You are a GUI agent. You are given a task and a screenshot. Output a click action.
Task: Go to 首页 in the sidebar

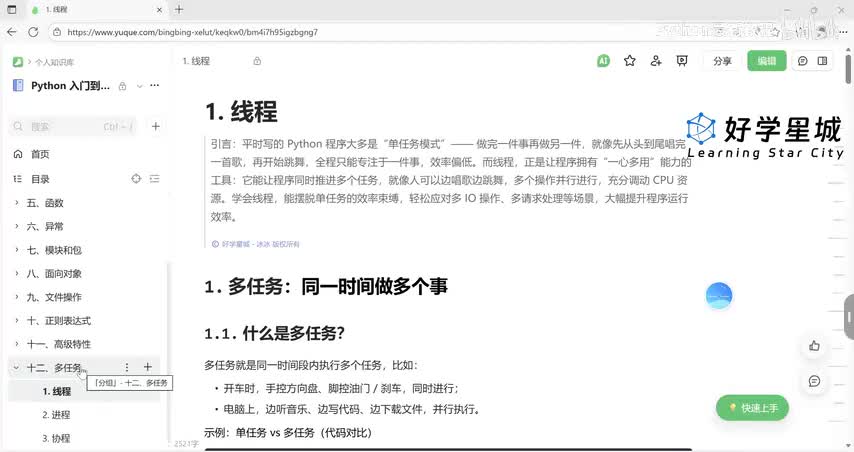pyautogui.click(x=40, y=154)
